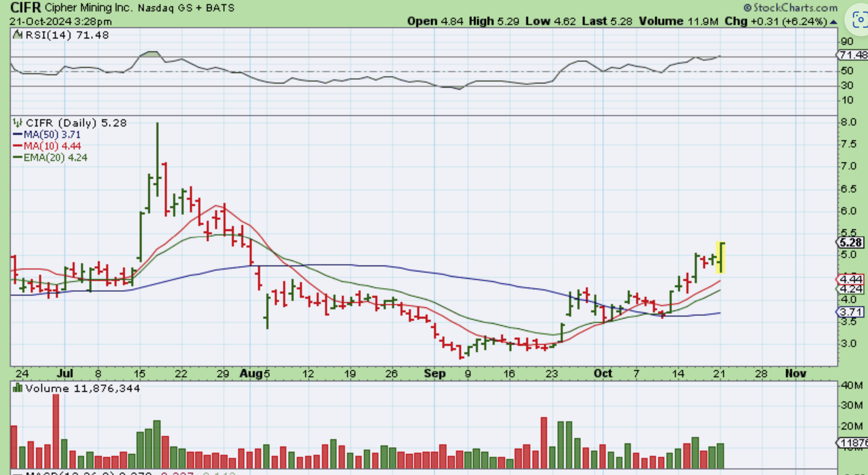Click the Aug label on date axis
This screenshot has width=868, height=475.
(x=250, y=374)
